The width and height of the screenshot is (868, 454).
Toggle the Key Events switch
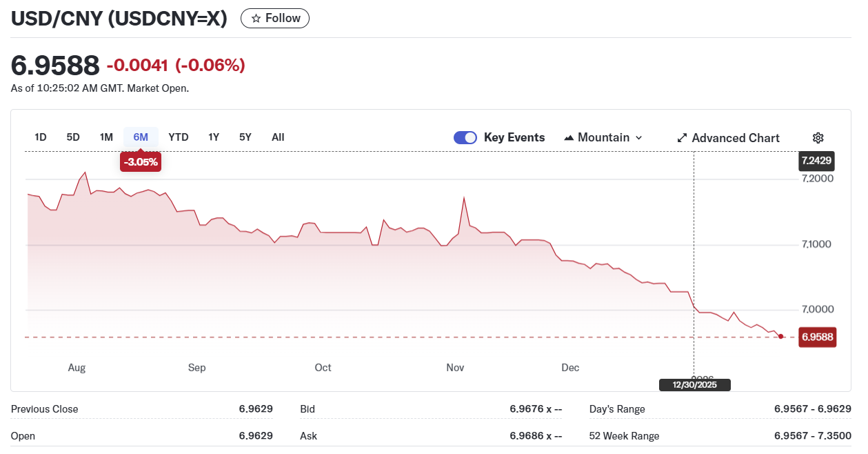[465, 137]
